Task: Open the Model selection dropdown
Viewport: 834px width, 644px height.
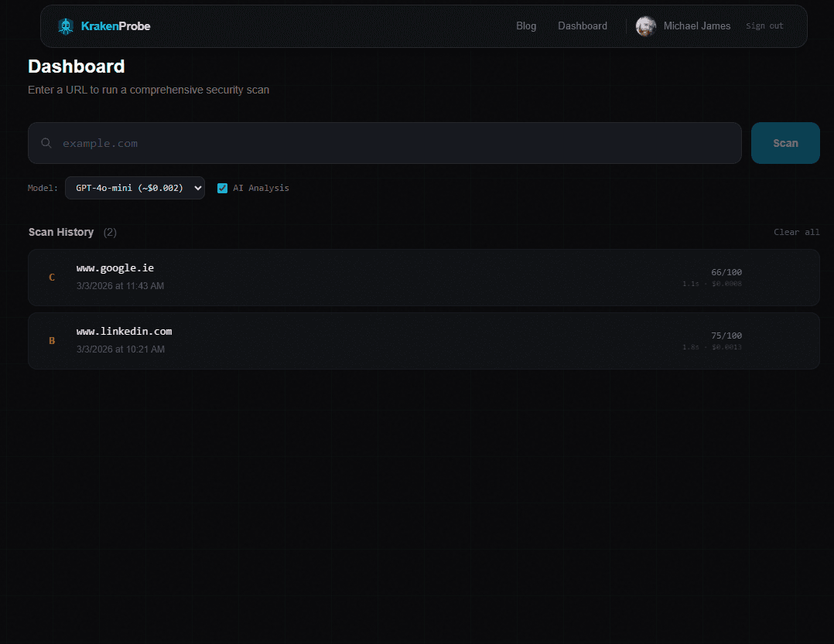Action: 135,187
